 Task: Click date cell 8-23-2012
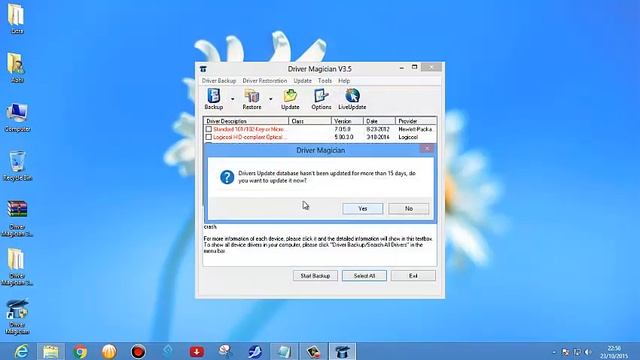click(378, 129)
